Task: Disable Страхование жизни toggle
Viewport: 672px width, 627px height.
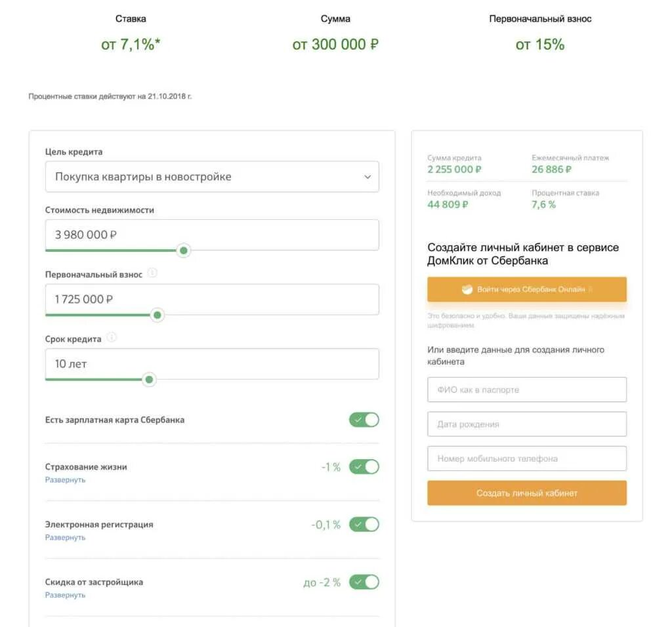Action: coord(364,467)
